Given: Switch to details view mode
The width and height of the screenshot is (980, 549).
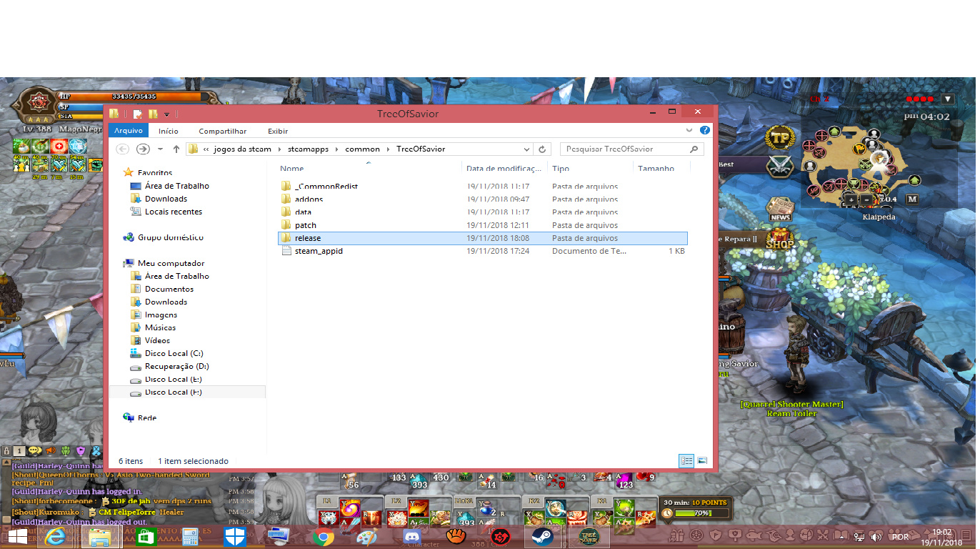Looking at the screenshot, I should tap(686, 461).
